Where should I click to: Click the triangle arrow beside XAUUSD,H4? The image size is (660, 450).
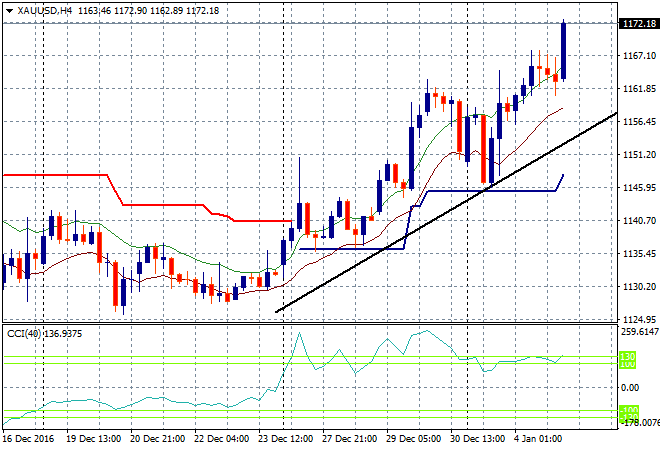coord(10,11)
